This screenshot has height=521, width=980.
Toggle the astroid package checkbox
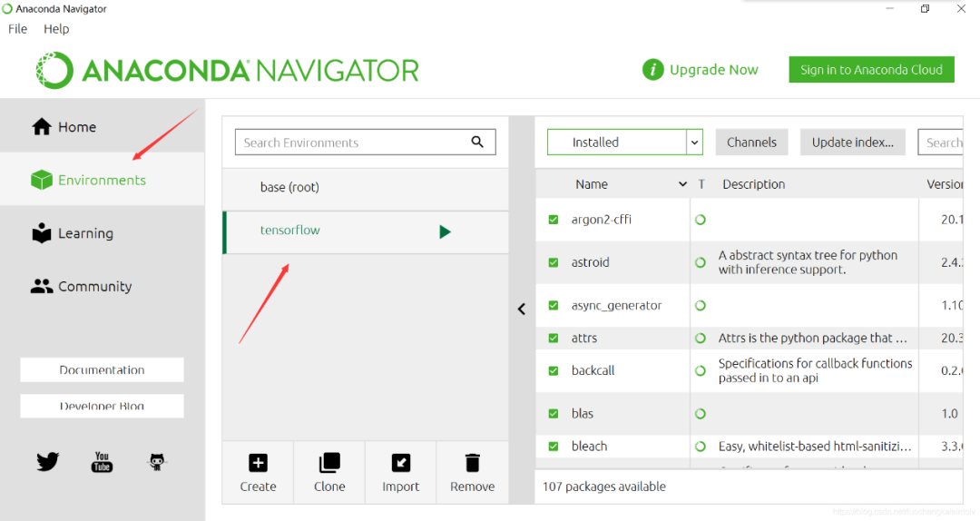tap(554, 262)
